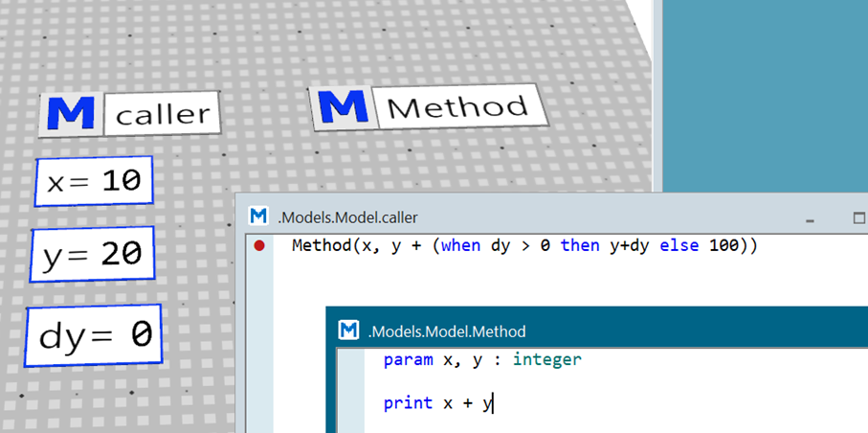The height and width of the screenshot is (433, 868).
Task: Select the dy= 0 variable box
Action: pyautogui.click(x=94, y=335)
